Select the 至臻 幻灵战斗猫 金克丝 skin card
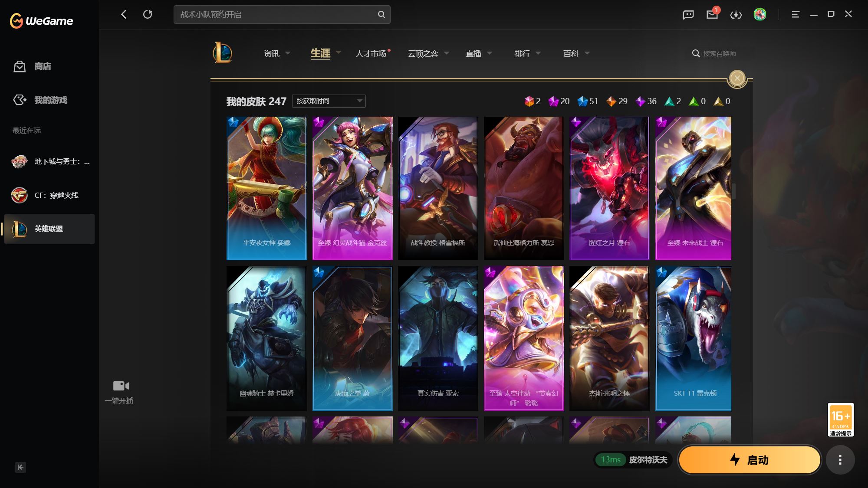This screenshot has width=868, height=488. pyautogui.click(x=352, y=188)
